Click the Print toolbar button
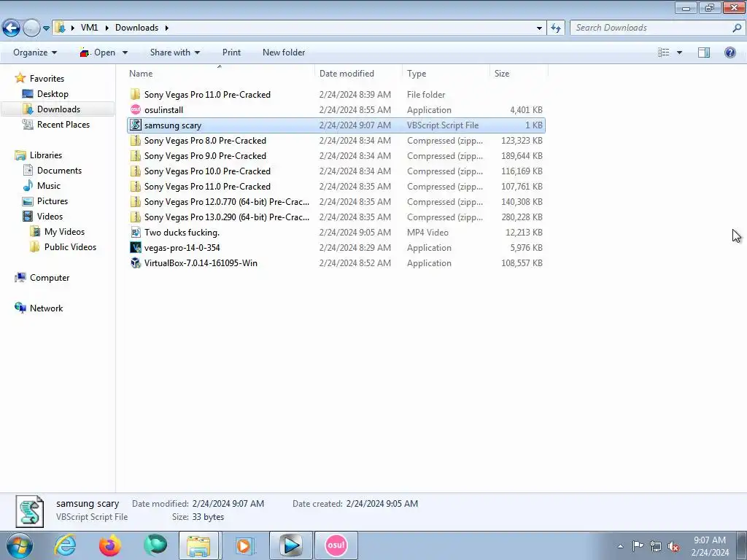Viewport: 747px width, 560px height. (x=231, y=52)
